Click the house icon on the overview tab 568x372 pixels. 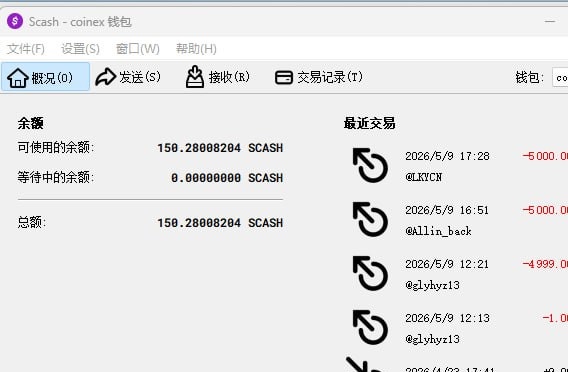point(18,78)
